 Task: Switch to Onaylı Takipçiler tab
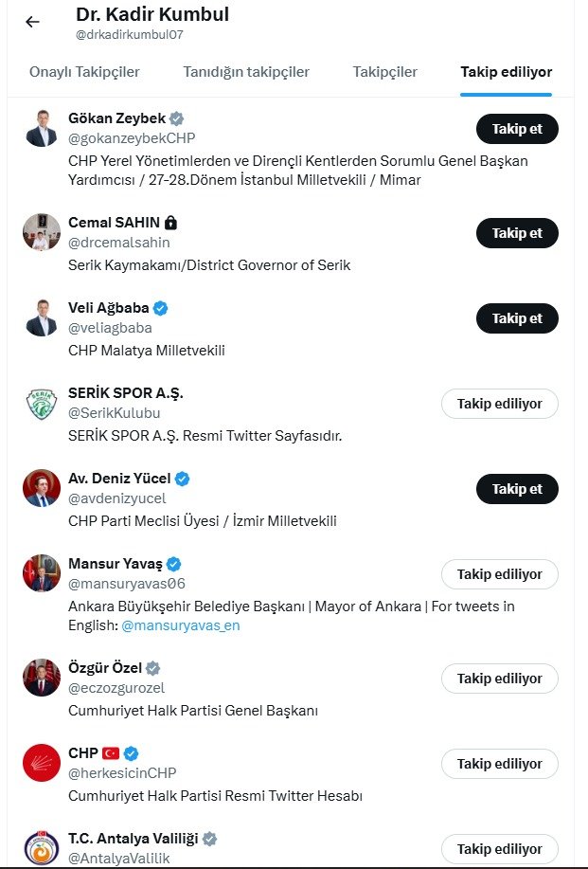[x=84, y=72]
